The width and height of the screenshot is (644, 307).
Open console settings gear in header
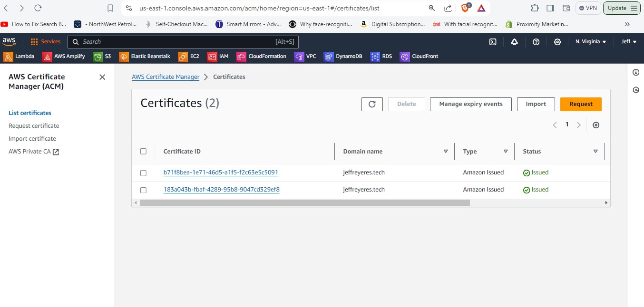(x=557, y=42)
